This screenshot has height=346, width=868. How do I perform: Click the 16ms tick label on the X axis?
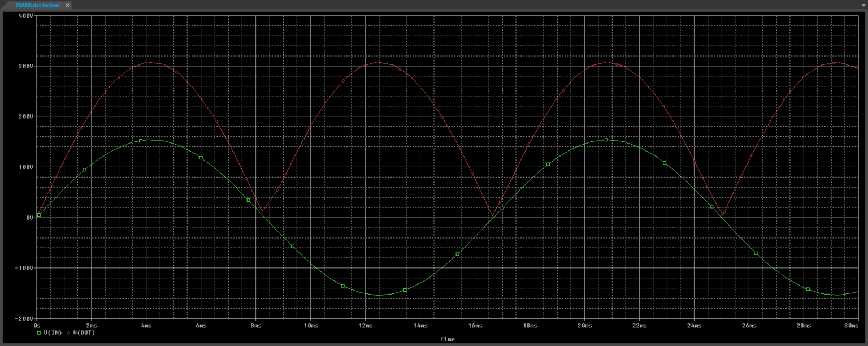475,326
